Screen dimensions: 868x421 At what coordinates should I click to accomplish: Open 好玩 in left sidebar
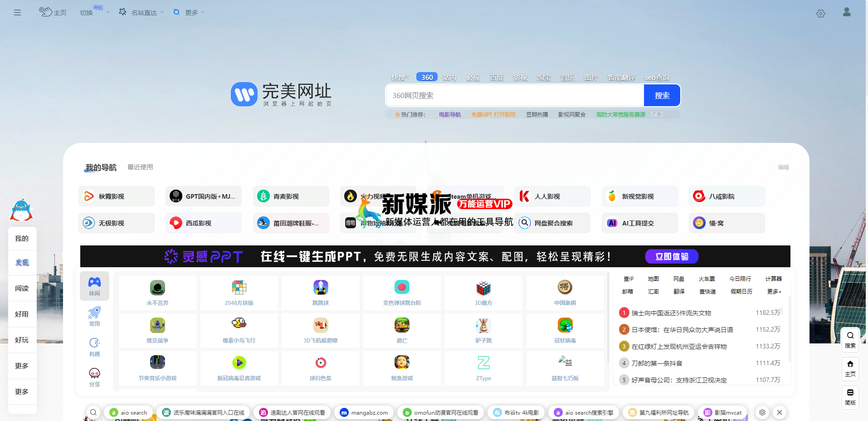[x=22, y=340]
